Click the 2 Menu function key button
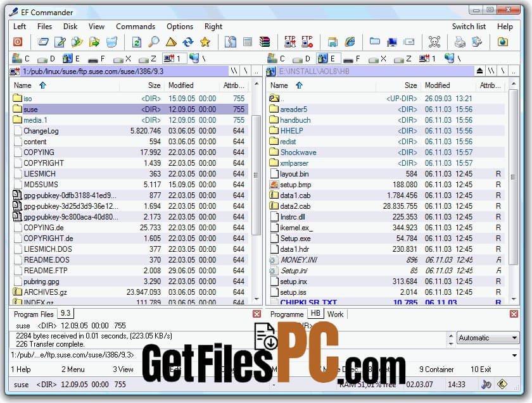 [73, 369]
